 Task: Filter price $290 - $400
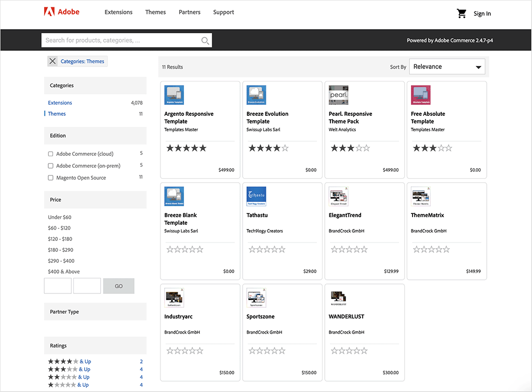(x=61, y=261)
